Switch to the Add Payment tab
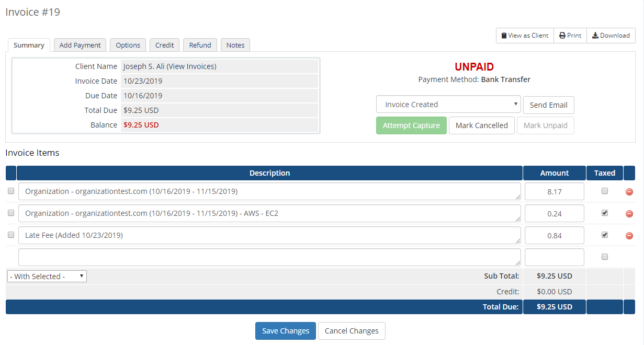The width and height of the screenshot is (644, 345). click(x=80, y=45)
